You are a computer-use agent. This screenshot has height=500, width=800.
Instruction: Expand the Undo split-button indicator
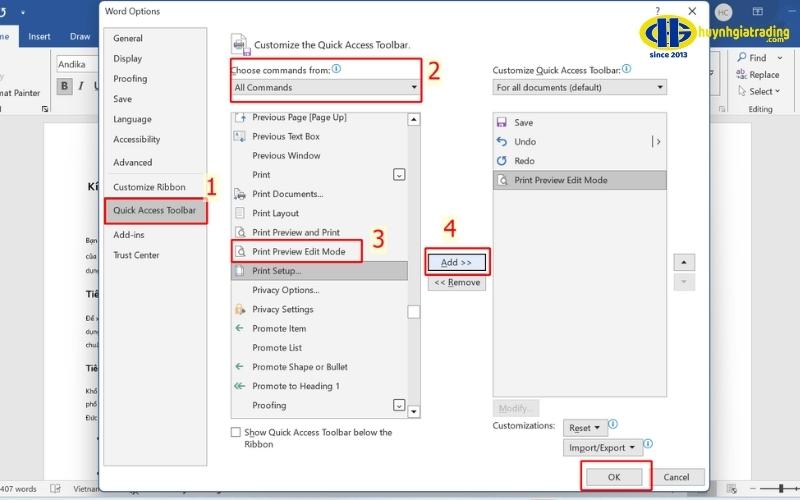point(657,142)
